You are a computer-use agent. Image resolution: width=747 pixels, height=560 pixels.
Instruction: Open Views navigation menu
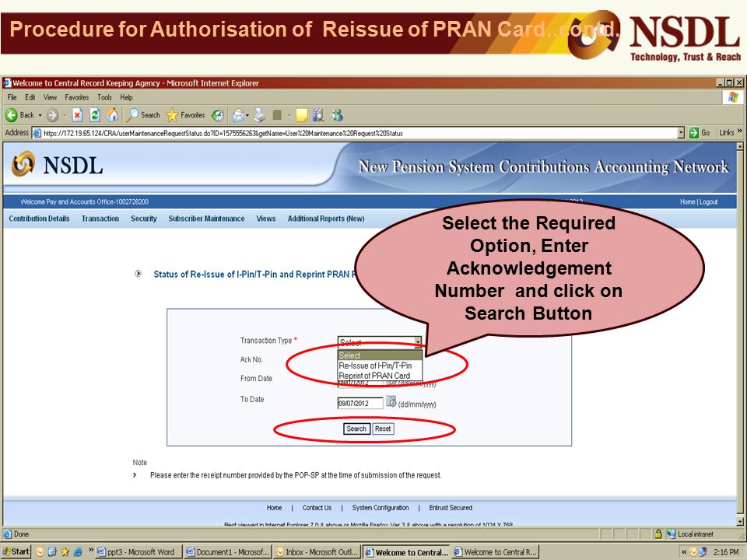(266, 219)
